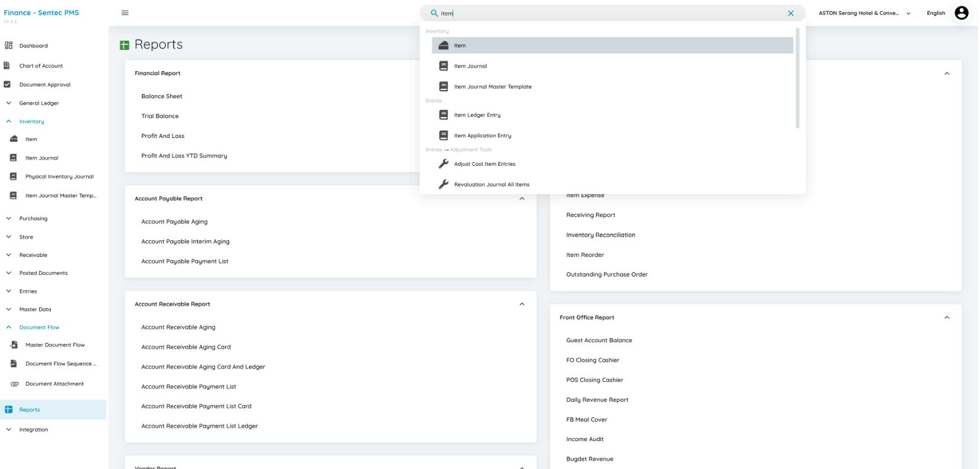
Task: Click the hamburger menu icon
Action: tap(125, 13)
